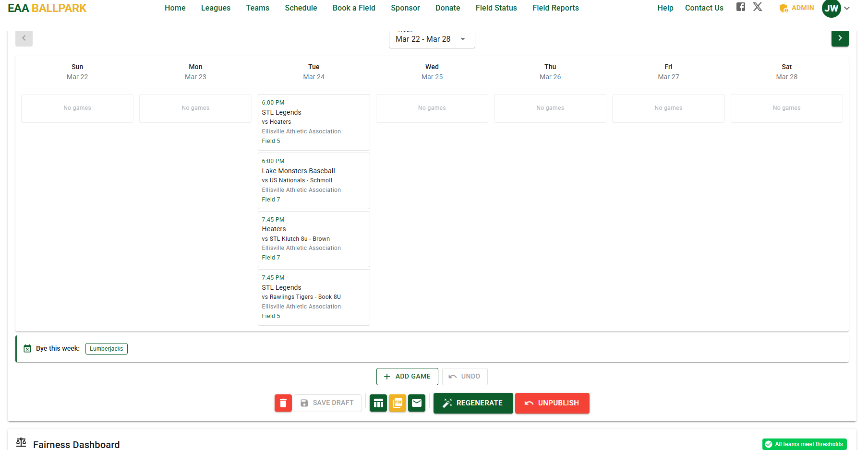Click the ADD GAME button
The width and height of the screenshot is (868, 450).
(x=407, y=377)
